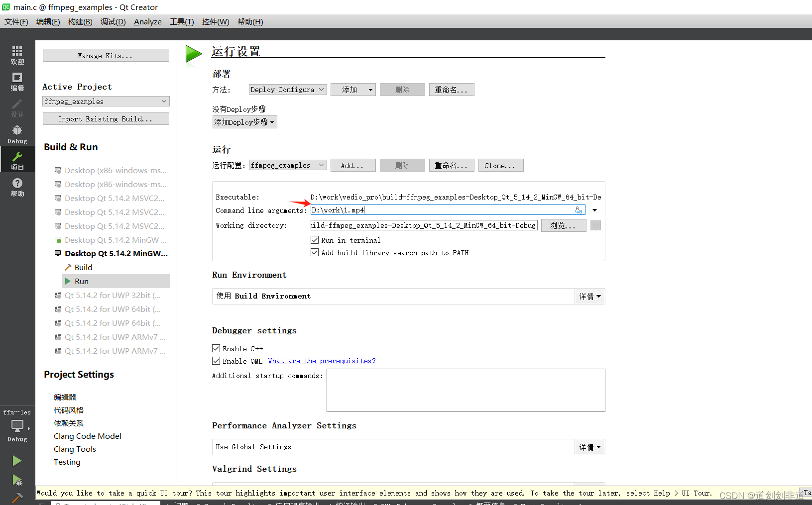
Task: Click the Manage Kits... button
Action: pos(106,55)
